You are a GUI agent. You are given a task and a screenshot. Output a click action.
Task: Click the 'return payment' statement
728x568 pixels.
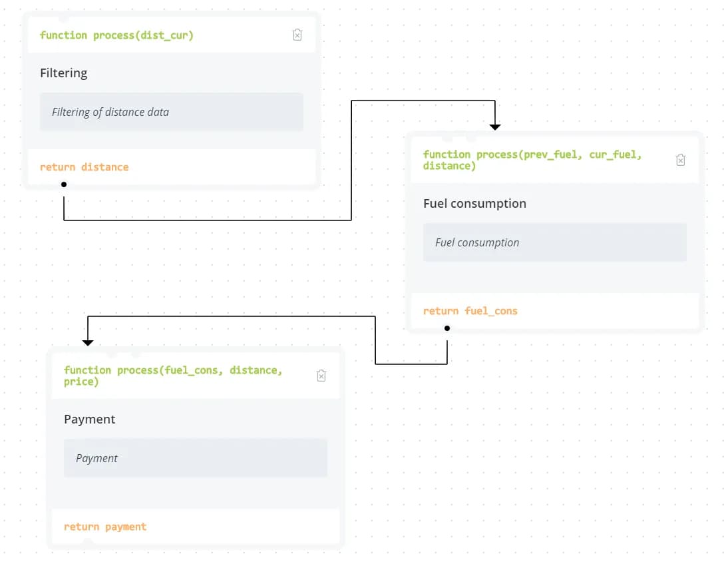click(105, 527)
